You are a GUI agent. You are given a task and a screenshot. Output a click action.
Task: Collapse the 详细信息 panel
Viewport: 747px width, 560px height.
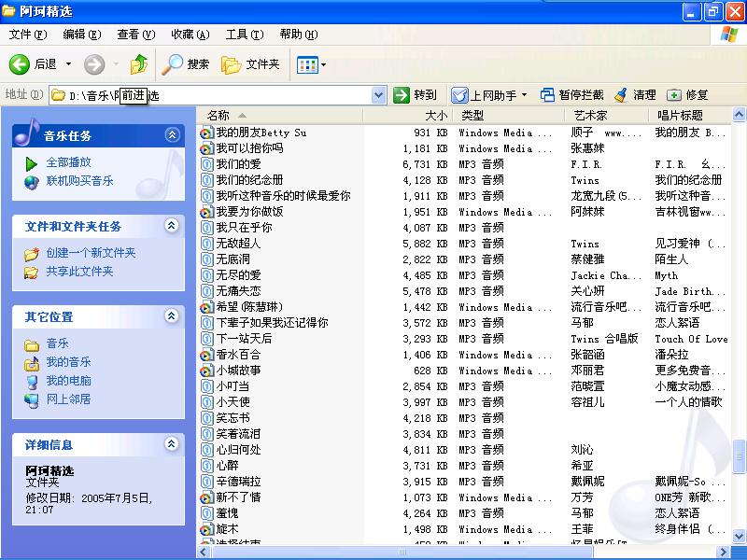(x=171, y=444)
